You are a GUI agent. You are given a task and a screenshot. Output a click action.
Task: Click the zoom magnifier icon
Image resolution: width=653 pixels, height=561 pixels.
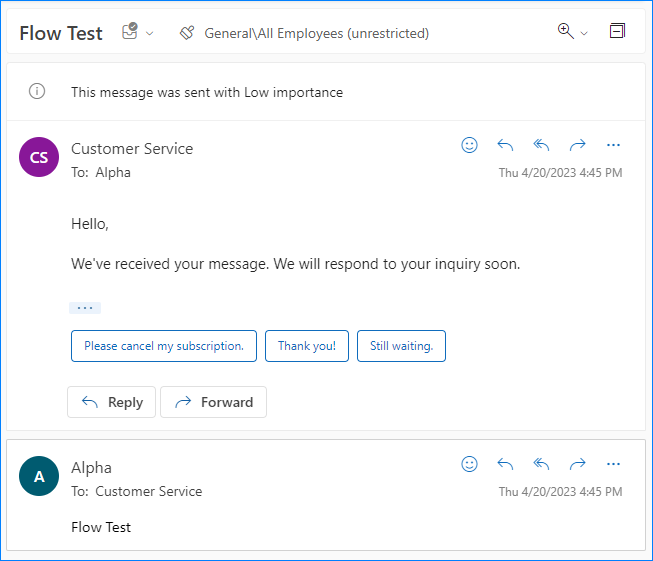[566, 31]
